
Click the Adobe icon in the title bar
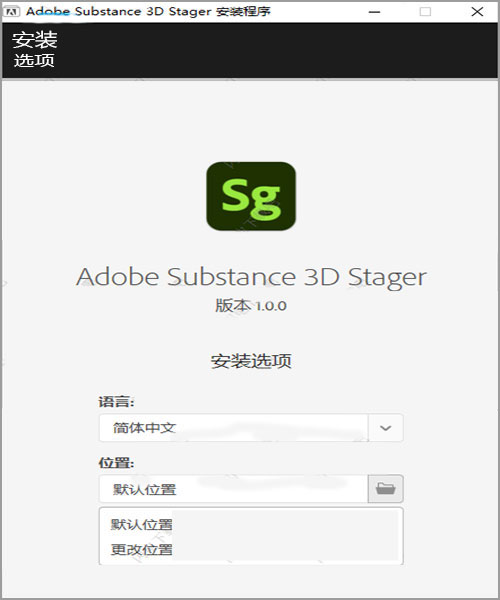click(11, 11)
